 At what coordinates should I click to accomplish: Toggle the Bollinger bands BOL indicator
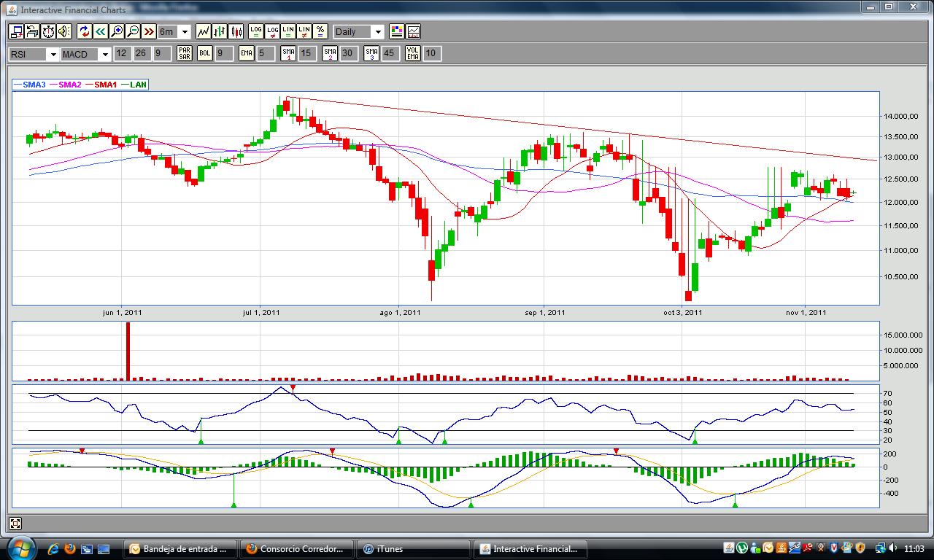click(x=205, y=53)
